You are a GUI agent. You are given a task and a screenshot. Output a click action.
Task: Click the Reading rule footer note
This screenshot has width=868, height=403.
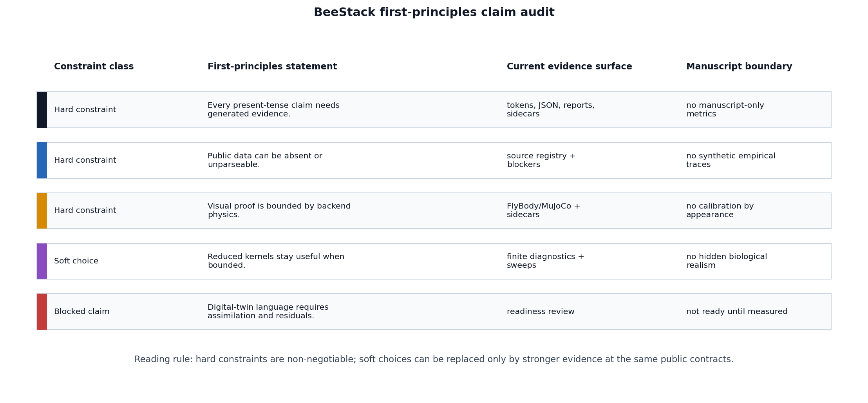coord(434,359)
